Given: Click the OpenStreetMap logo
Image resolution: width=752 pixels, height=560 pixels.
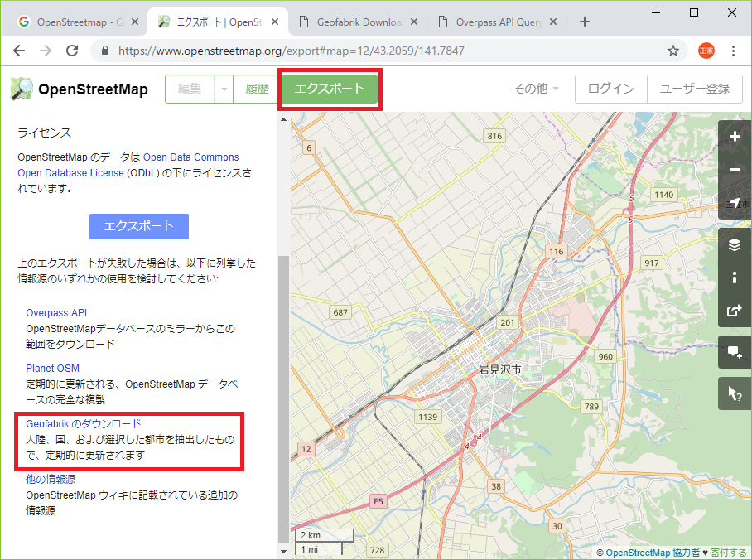Looking at the screenshot, I should [x=80, y=89].
